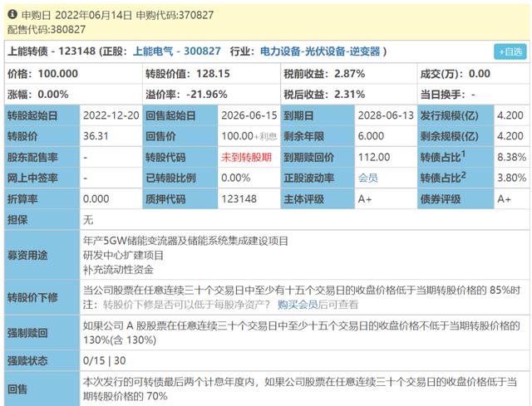Click 回售起始日 date 2026-06-15
The image size is (532, 406).
[x=249, y=115]
